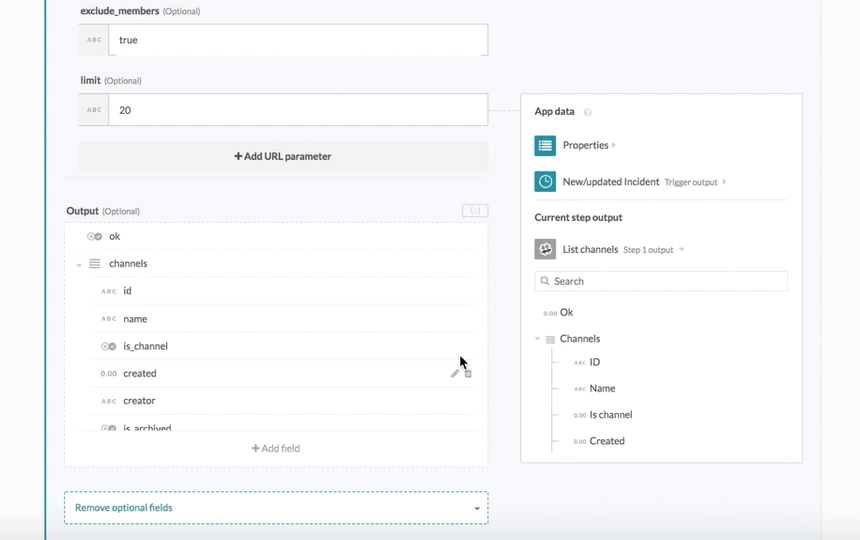860x540 pixels.
Task: Click the is_channel output field row
Action: click(283, 346)
